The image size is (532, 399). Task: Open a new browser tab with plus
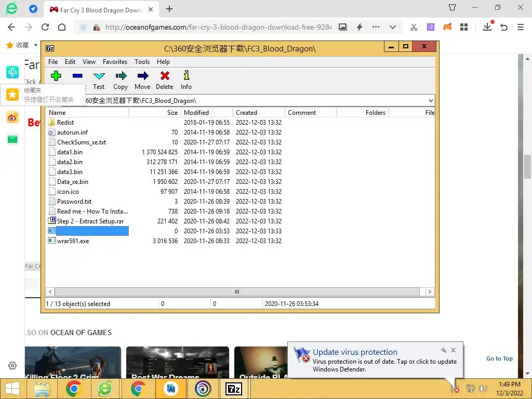169,9
